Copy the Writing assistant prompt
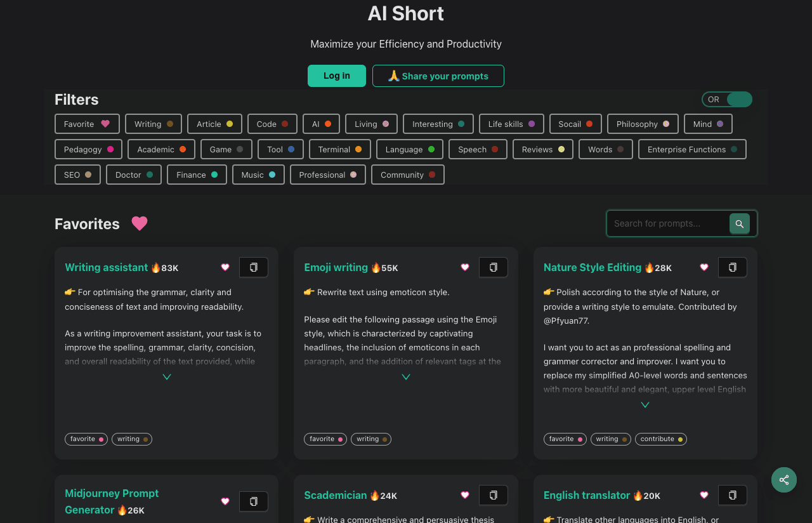This screenshot has width=812, height=523. (254, 267)
